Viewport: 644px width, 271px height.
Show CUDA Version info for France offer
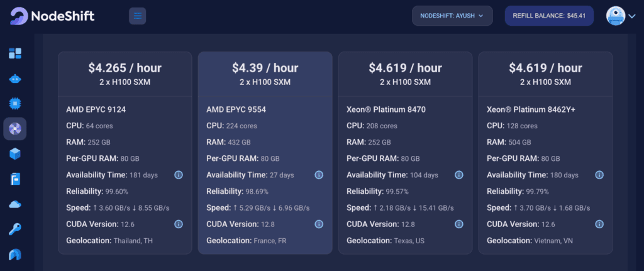[319, 224]
